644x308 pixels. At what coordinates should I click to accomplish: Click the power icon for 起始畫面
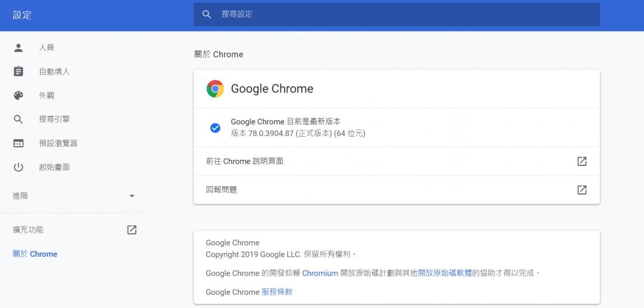coord(18,167)
